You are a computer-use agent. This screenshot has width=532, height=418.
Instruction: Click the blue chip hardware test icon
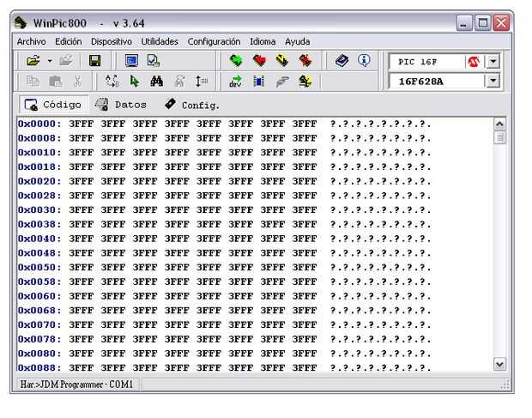(259, 82)
